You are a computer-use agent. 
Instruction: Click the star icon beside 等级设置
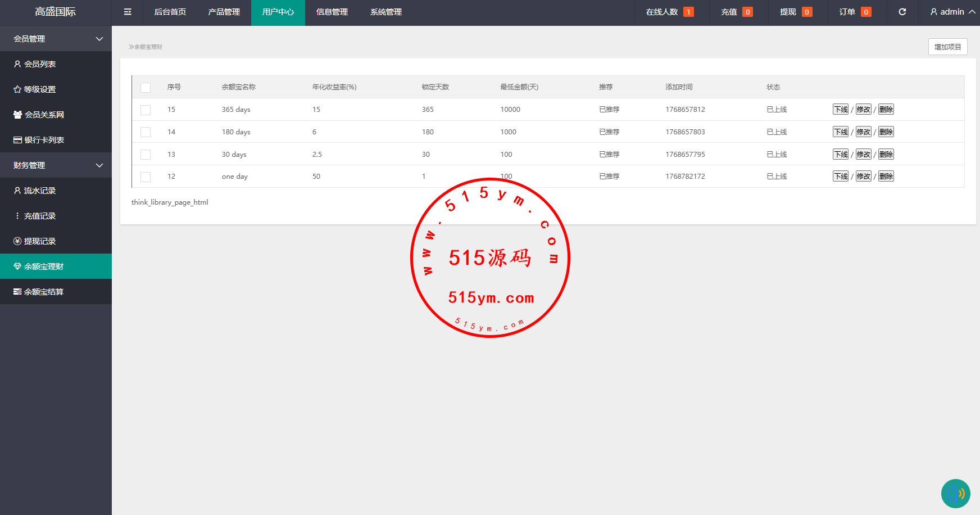(x=17, y=89)
